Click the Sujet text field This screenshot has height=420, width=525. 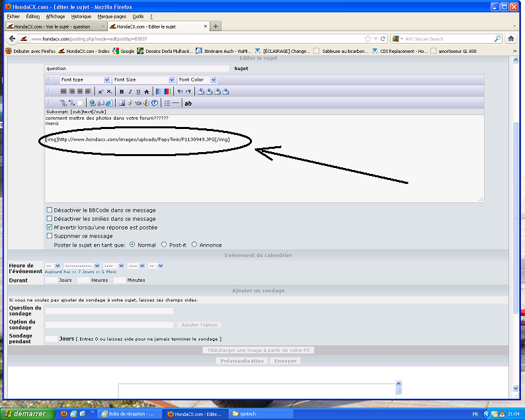click(x=138, y=68)
